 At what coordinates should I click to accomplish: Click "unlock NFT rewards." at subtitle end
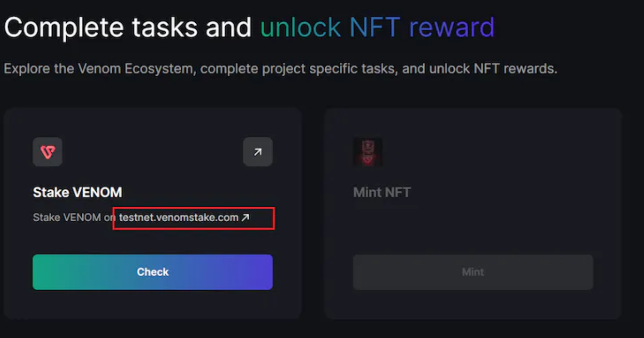(x=493, y=69)
